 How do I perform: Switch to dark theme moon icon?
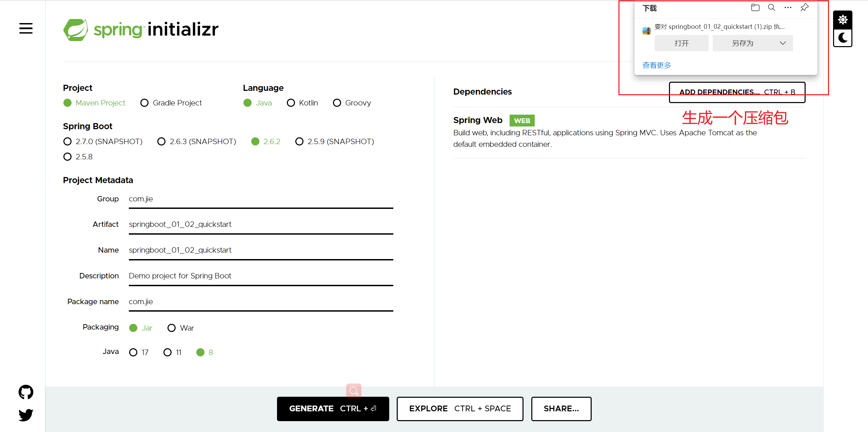click(x=843, y=38)
